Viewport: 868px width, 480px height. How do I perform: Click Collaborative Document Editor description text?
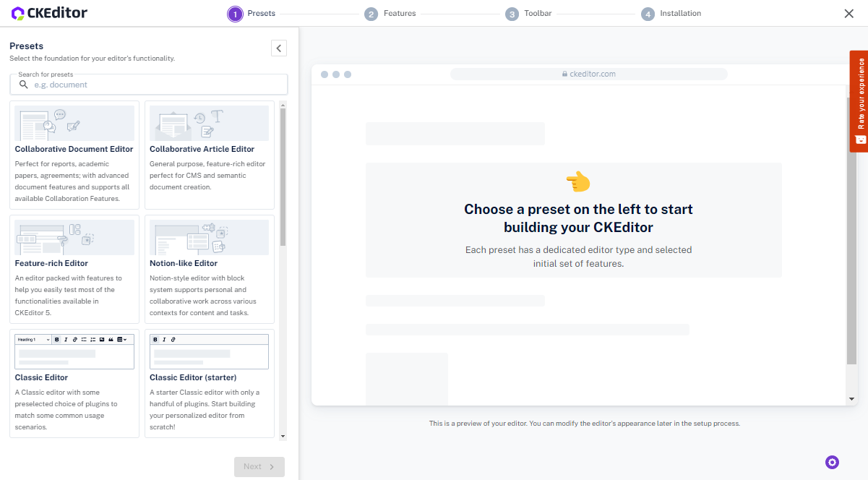point(72,181)
